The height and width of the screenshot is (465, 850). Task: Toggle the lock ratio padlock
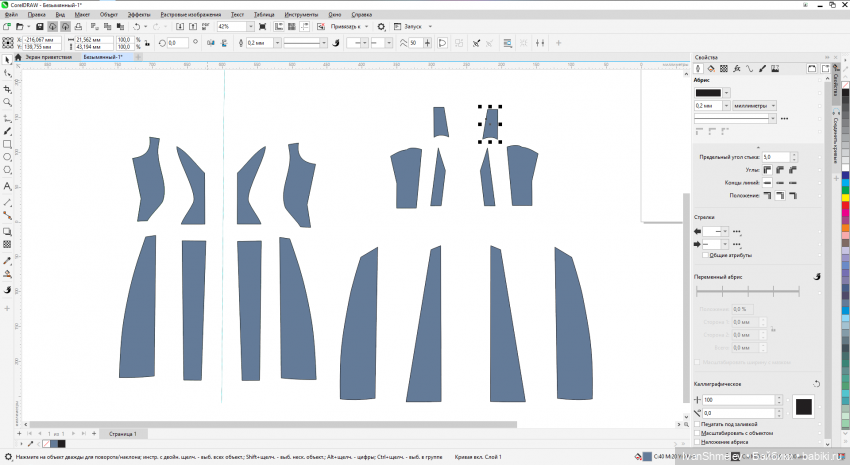point(147,43)
